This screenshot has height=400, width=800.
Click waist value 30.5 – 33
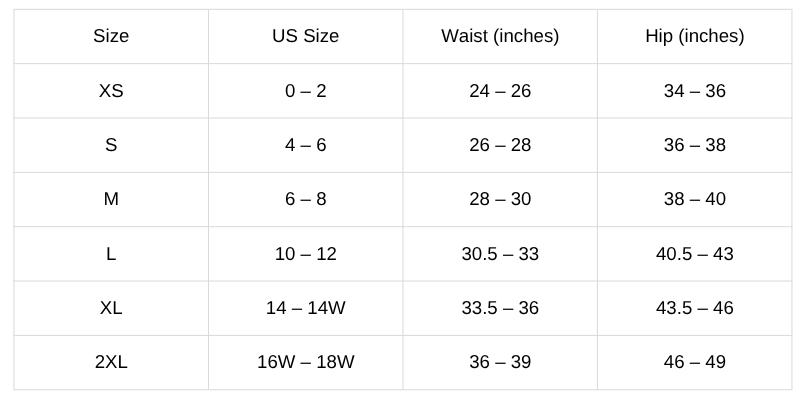point(500,254)
